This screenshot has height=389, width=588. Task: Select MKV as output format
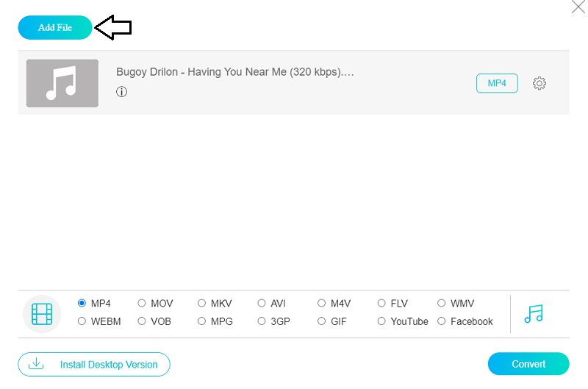[202, 303]
